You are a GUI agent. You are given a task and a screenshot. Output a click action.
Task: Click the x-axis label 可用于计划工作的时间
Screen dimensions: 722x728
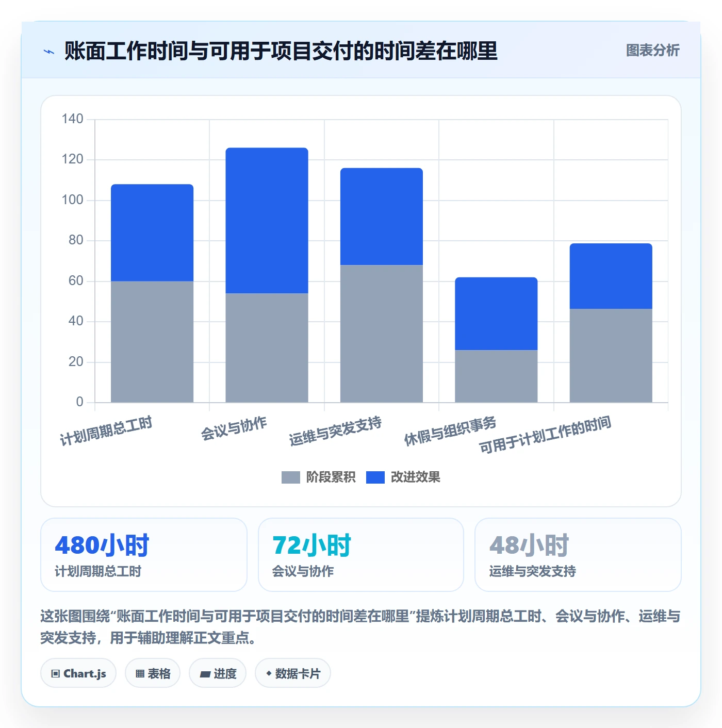[x=545, y=435]
